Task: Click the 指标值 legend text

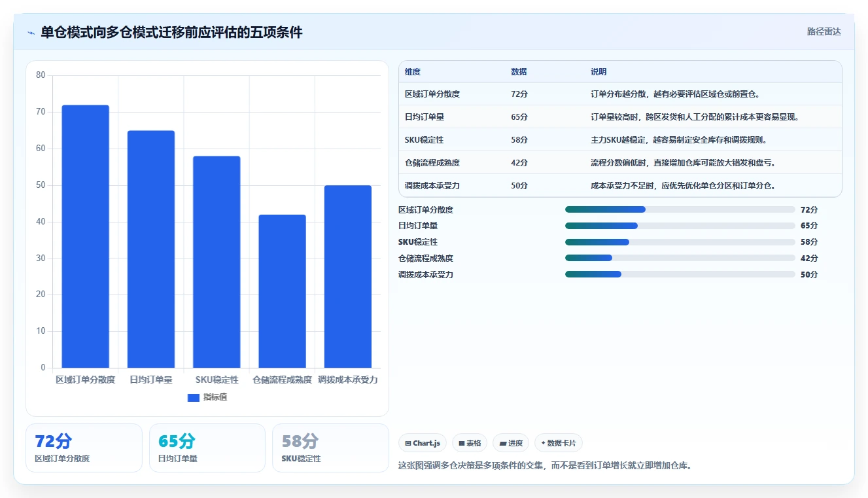Action: (x=215, y=397)
